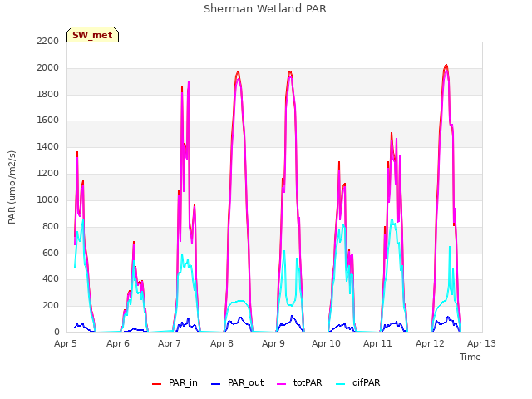532x399 pixels.
Task: Click the PAR_out legend label
Action: [246, 382]
